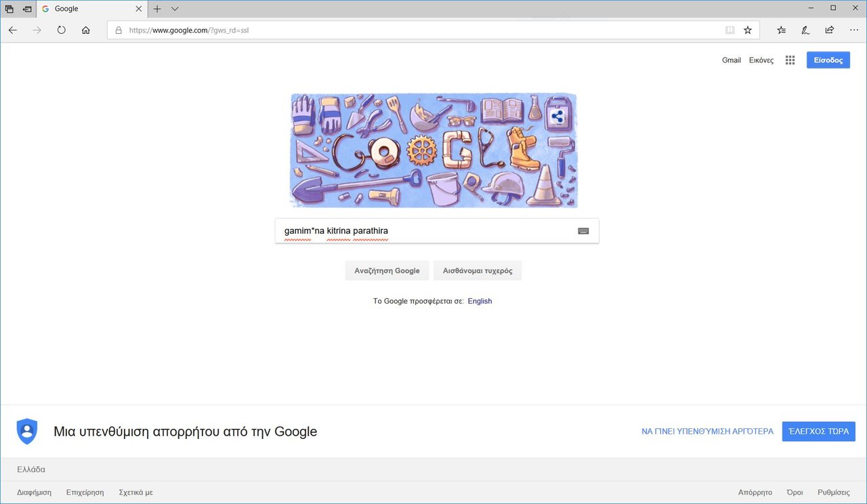Click the blue Είσοδος sign-in button
Image resolution: width=867 pixels, height=504 pixels.
coord(828,60)
